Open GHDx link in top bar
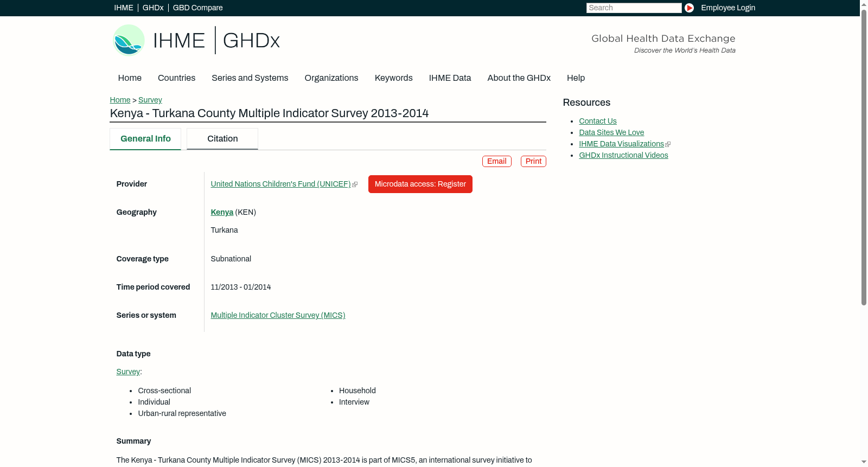This screenshot has width=868, height=467. [153, 8]
